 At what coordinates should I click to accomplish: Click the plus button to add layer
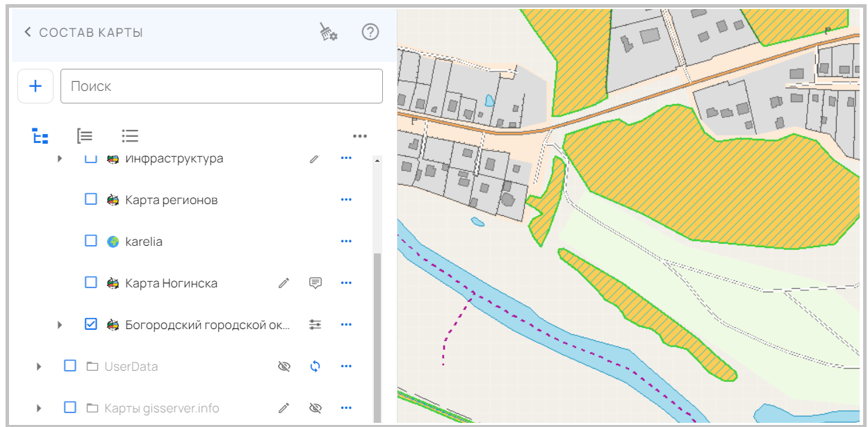pos(35,86)
